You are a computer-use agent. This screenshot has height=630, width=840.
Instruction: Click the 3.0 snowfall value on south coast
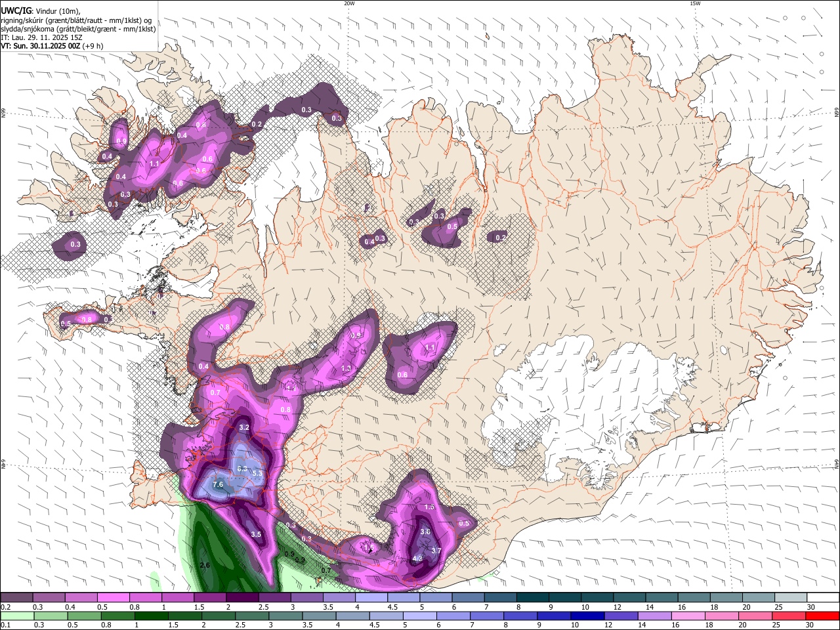click(425, 532)
